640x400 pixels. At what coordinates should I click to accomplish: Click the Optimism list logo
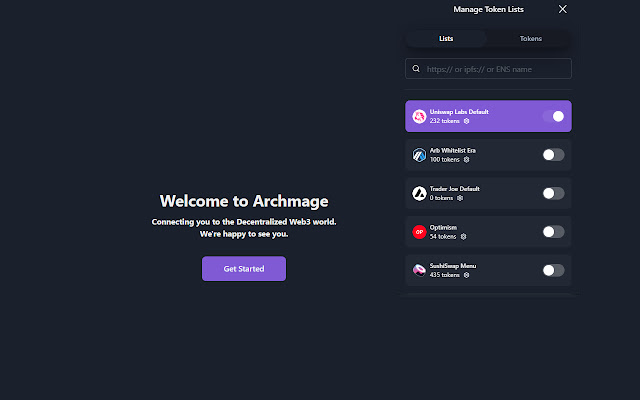click(x=419, y=232)
